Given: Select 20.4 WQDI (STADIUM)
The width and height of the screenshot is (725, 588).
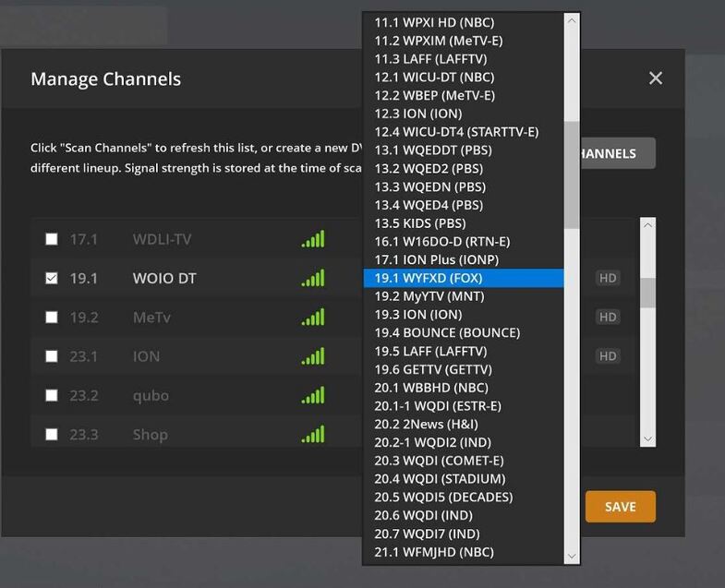Looking at the screenshot, I should coord(464,478).
